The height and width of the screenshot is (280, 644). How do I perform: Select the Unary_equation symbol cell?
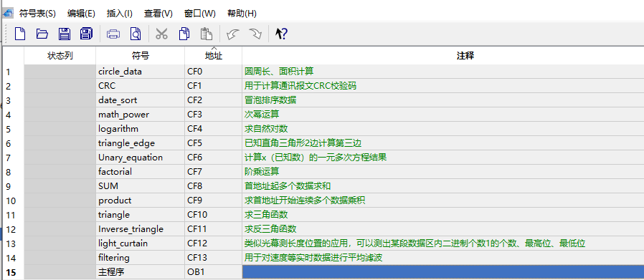[x=140, y=158]
